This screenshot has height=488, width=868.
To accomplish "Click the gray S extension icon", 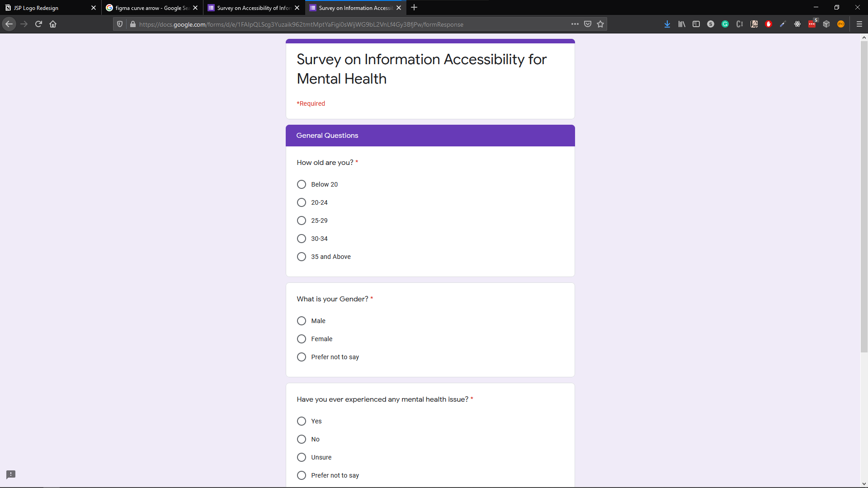I will pyautogui.click(x=711, y=24).
